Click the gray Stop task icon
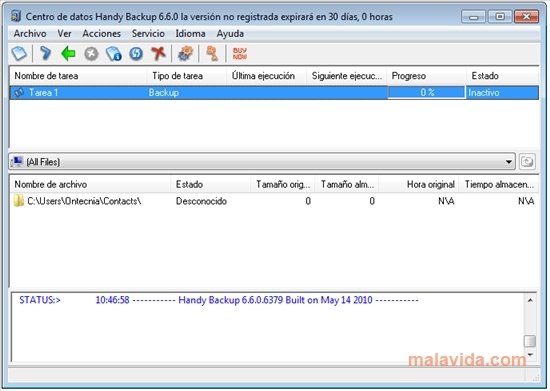550x391 pixels. pos(91,54)
